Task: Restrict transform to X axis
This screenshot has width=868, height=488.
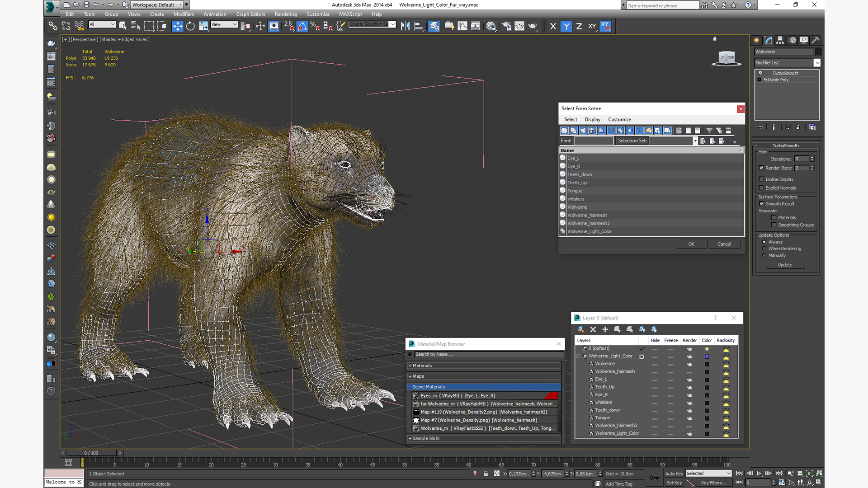Action: pos(553,26)
